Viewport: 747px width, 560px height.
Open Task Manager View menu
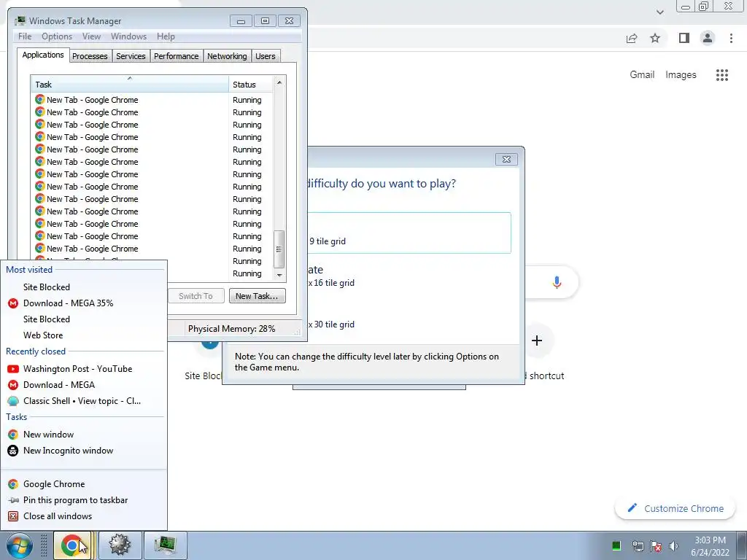click(x=91, y=36)
